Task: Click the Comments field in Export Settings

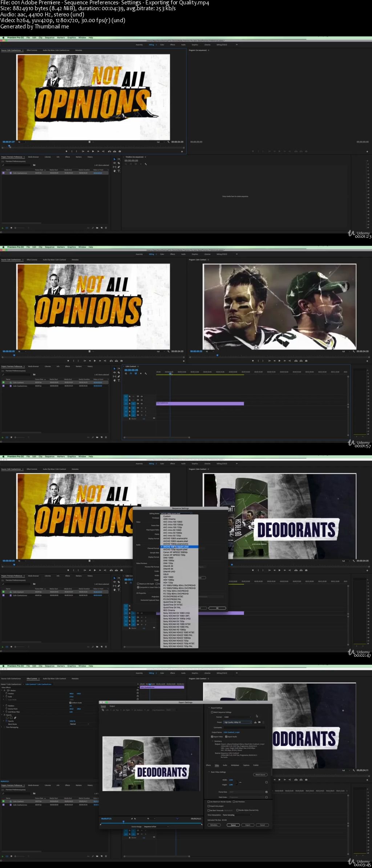Action: point(244,727)
